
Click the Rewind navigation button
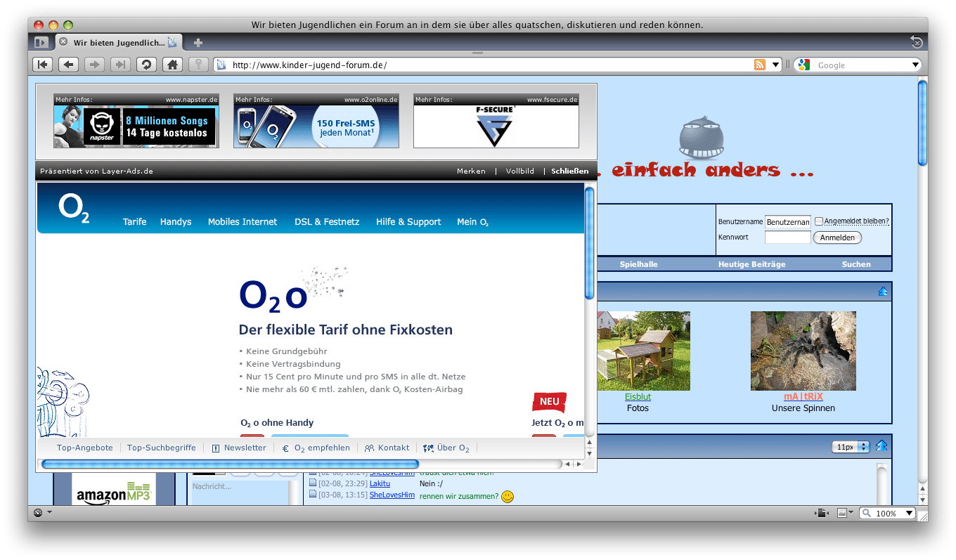(x=42, y=65)
